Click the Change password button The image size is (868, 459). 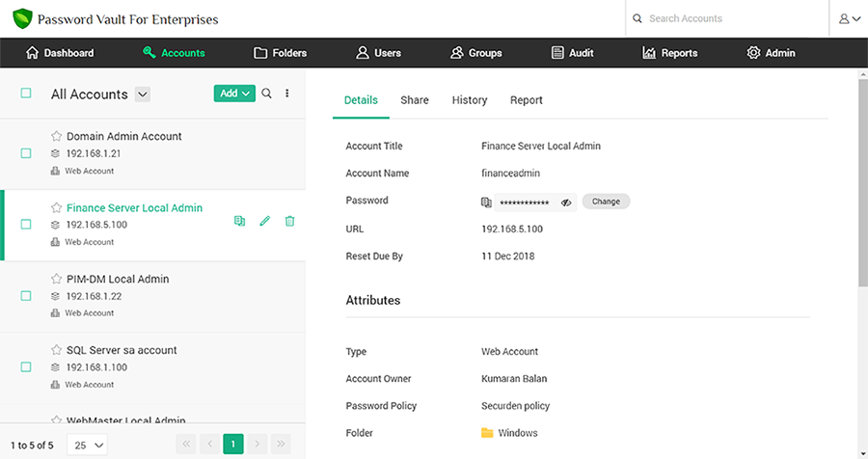[x=607, y=202]
